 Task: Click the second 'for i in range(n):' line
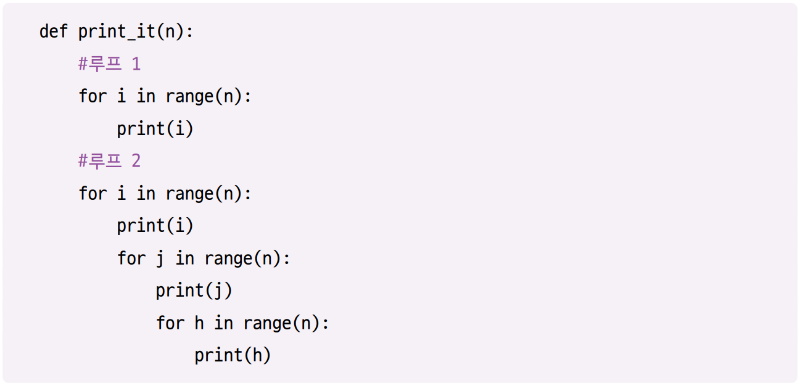click(165, 193)
